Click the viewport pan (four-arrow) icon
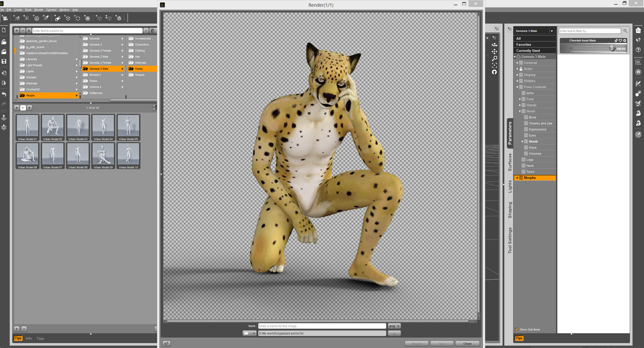644x348 pixels. tap(495, 51)
